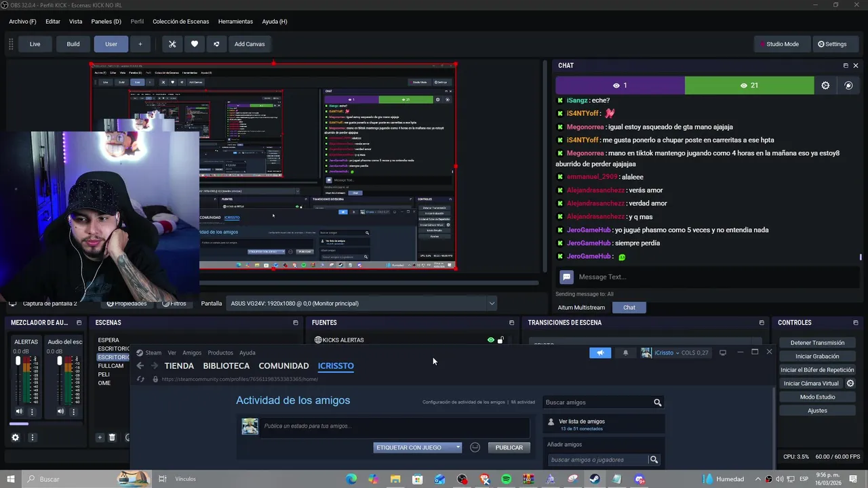
Task: Open Pantalla monitor dropdown ASUS VG24V
Action: [x=362, y=304]
